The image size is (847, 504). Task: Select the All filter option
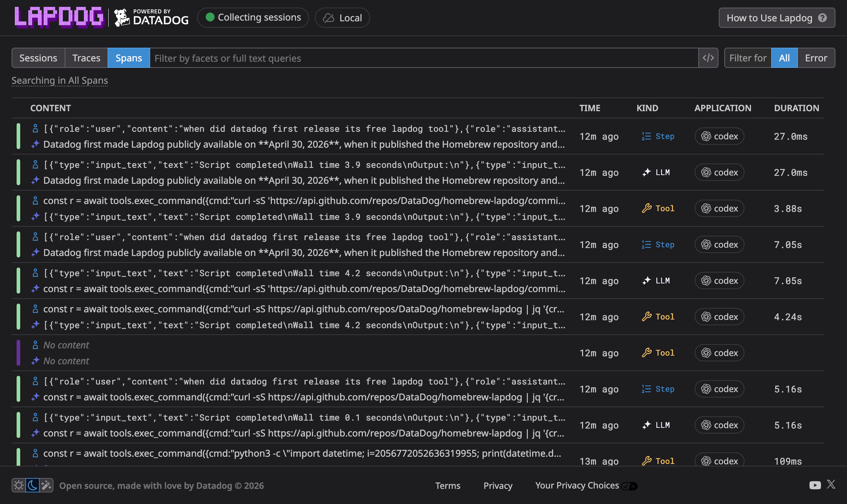coord(784,58)
